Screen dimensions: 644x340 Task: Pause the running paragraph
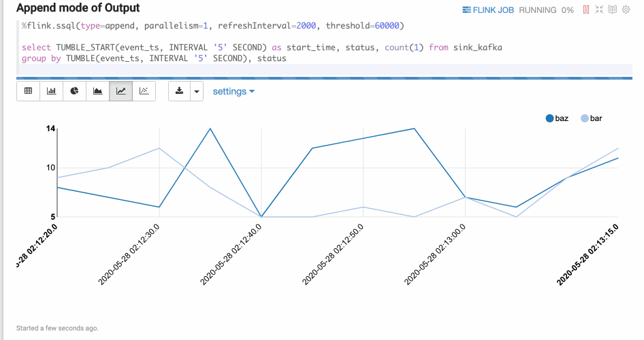(586, 10)
